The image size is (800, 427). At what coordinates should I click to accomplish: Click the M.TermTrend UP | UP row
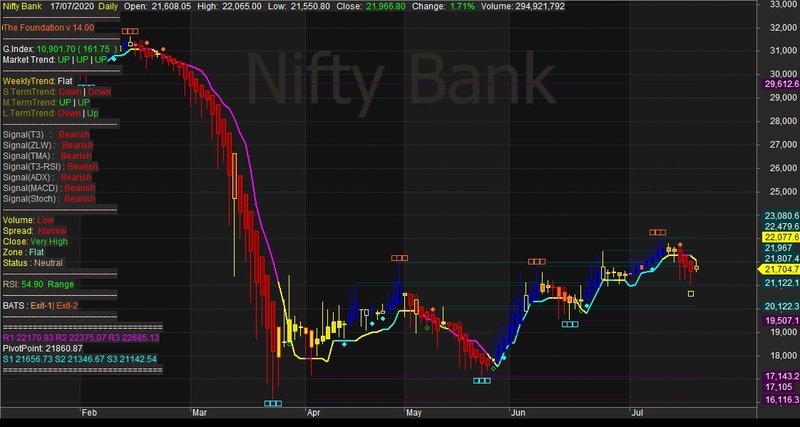point(46,103)
